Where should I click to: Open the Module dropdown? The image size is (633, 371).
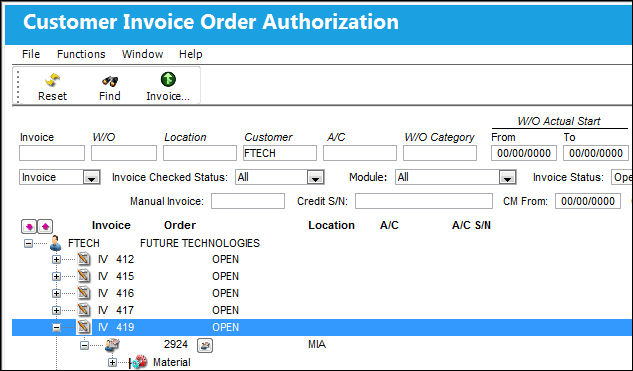point(507,177)
